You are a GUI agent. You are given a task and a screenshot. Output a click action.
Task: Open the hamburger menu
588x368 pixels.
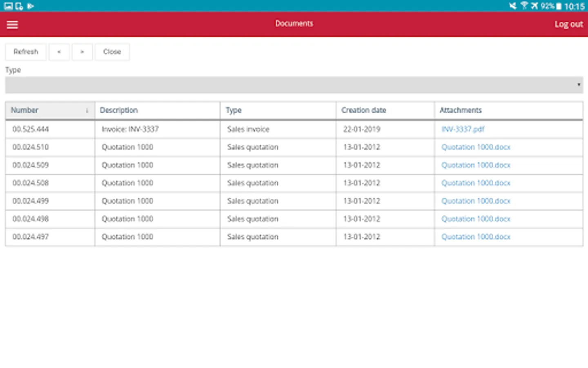pyautogui.click(x=12, y=25)
